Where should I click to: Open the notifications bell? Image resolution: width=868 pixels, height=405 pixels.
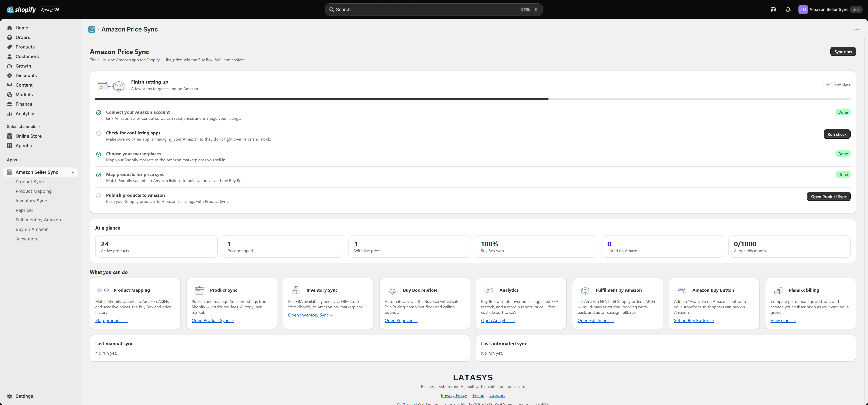[788, 9]
